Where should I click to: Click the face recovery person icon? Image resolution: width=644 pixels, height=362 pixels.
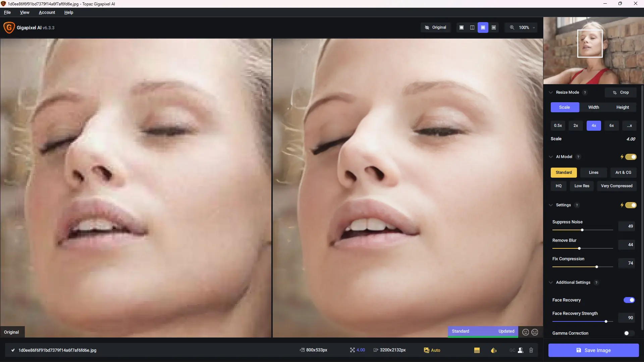coord(521,350)
